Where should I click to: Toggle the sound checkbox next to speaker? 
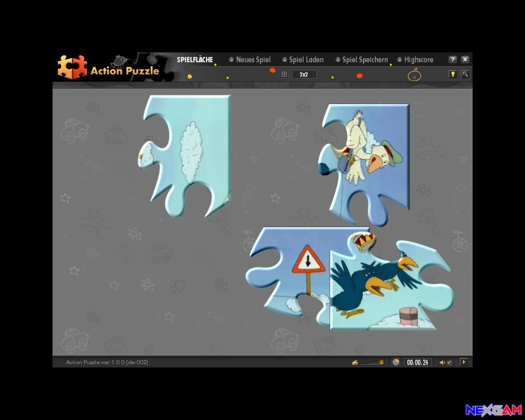tap(449, 363)
